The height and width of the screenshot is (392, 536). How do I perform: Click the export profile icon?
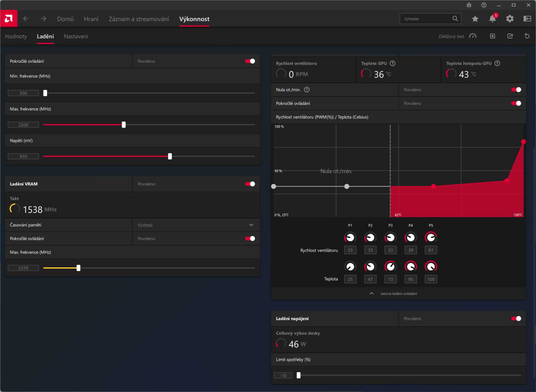coord(510,36)
